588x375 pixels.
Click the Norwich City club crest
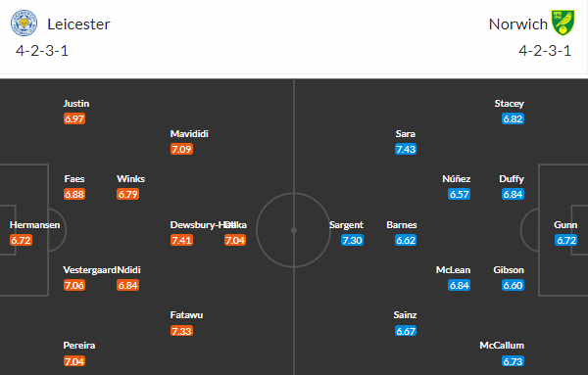563,23
